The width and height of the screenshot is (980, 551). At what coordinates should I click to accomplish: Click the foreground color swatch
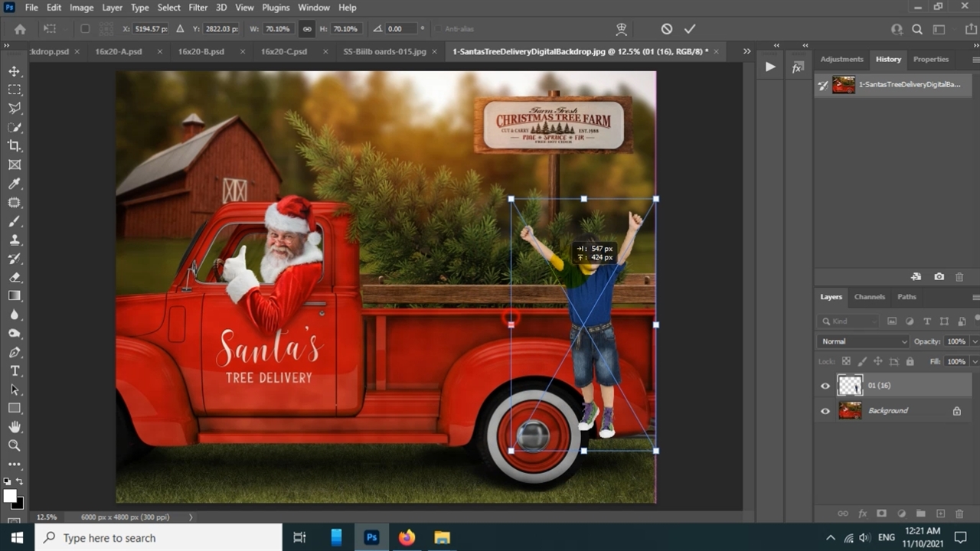click(10, 496)
